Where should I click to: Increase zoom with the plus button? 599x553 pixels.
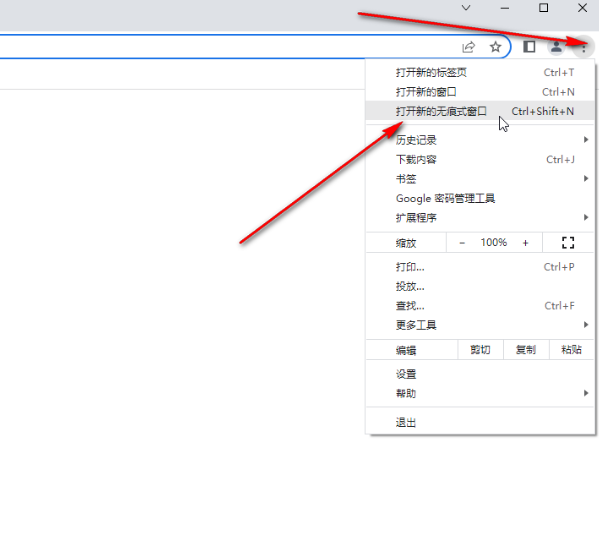click(x=525, y=243)
